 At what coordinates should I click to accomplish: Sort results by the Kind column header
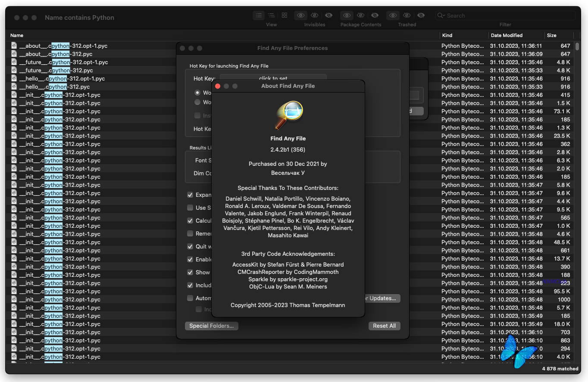(x=447, y=35)
